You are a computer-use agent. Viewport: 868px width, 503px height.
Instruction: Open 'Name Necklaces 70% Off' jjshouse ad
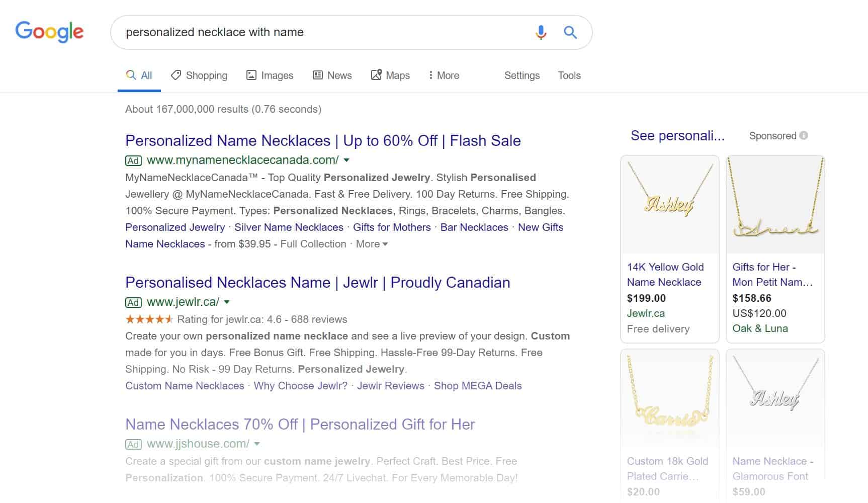300,425
